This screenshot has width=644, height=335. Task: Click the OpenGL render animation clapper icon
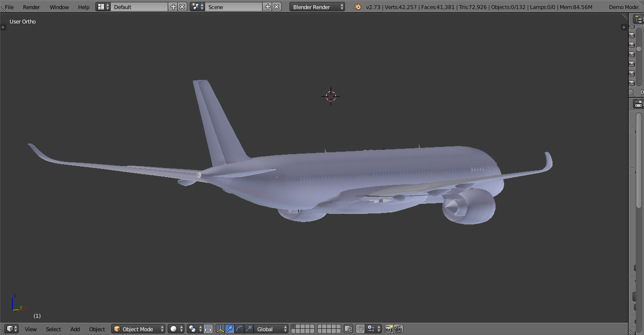pyautogui.click(x=398, y=329)
